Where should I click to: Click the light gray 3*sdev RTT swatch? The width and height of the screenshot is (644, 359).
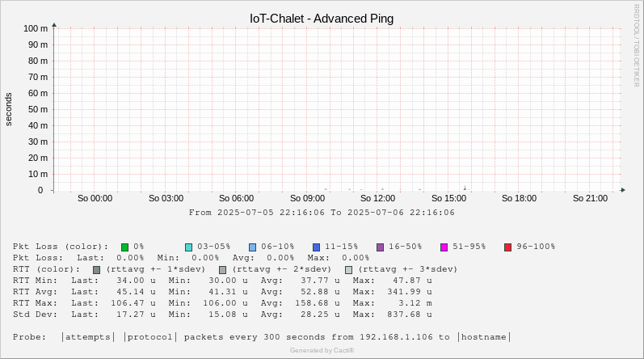(349, 270)
